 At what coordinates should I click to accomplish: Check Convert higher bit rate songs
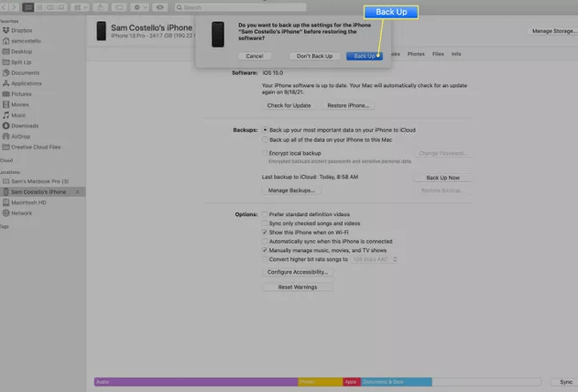(x=265, y=259)
